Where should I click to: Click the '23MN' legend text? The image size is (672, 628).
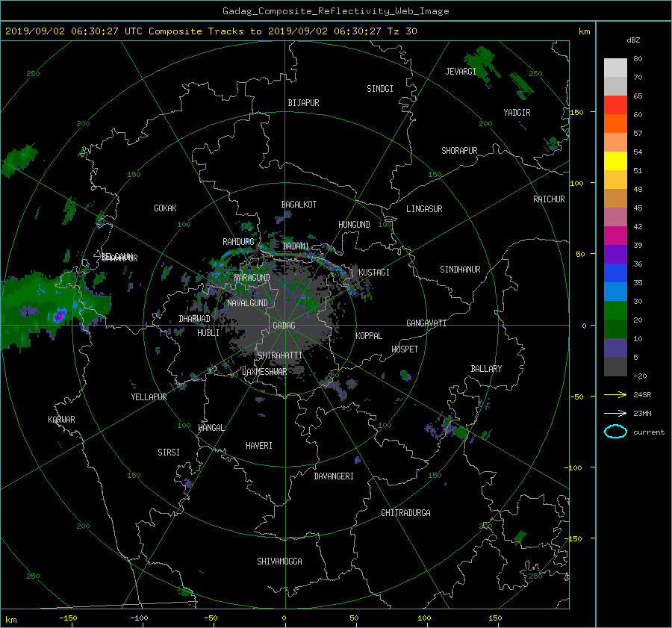click(x=642, y=414)
